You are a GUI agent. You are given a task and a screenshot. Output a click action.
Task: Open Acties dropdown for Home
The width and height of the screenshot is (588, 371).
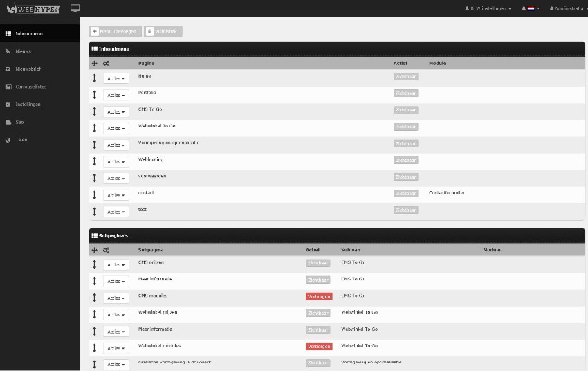tap(116, 78)
